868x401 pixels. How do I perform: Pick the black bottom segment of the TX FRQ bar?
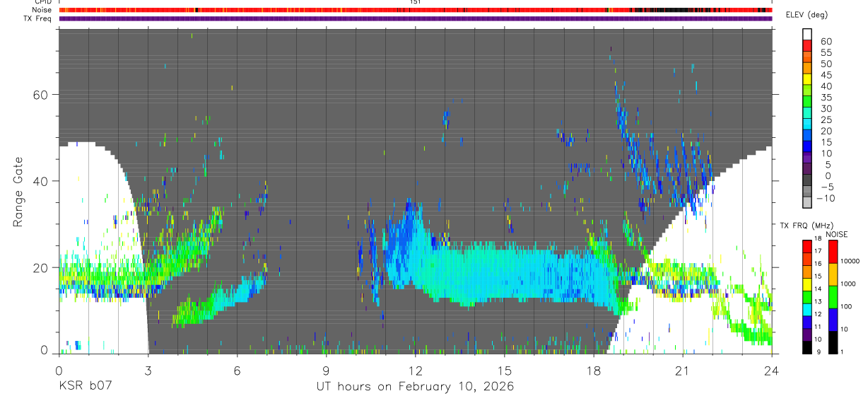pos(807,349)
